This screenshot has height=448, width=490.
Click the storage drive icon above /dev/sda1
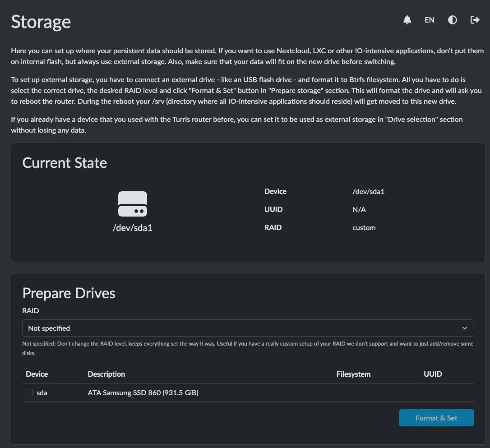[133, 203]
